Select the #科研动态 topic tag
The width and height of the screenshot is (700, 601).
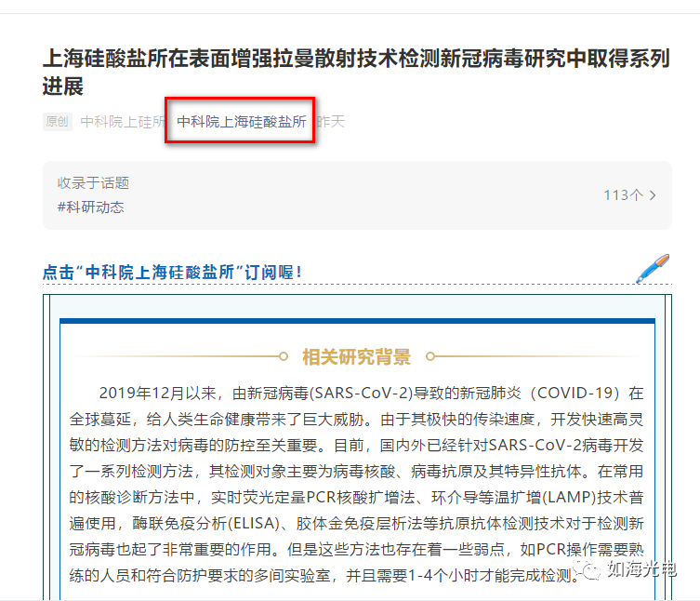click(x=90, y=207)
